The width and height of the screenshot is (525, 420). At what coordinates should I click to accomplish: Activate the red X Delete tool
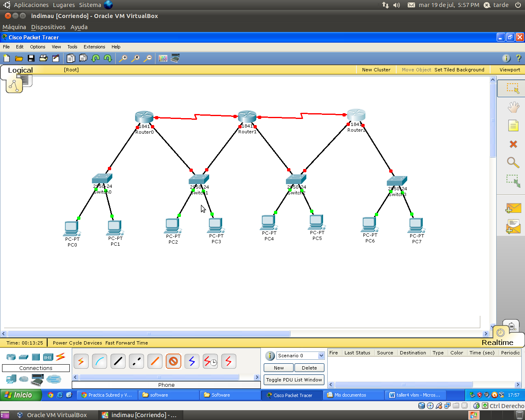pyautogui.click(x=513, y=144)
